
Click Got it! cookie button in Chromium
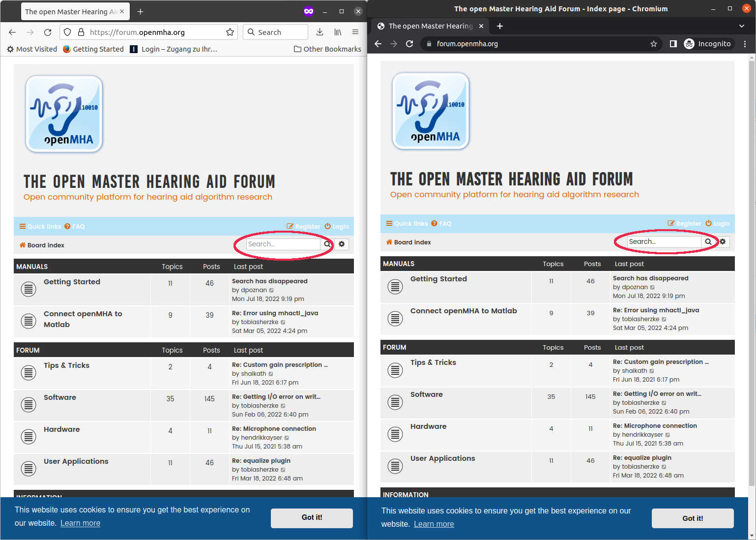click(x=693, y=518)
